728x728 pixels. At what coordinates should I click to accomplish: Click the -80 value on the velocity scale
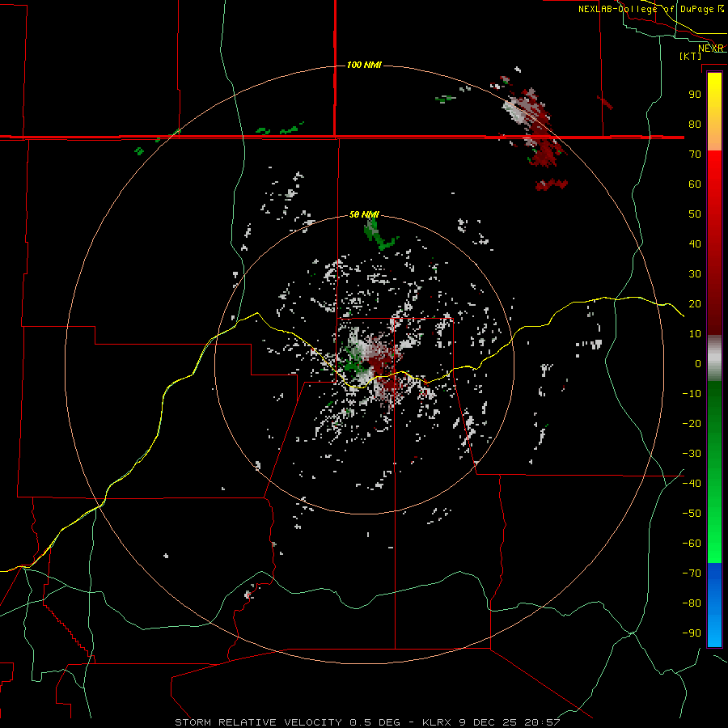(x=692, y=603)
